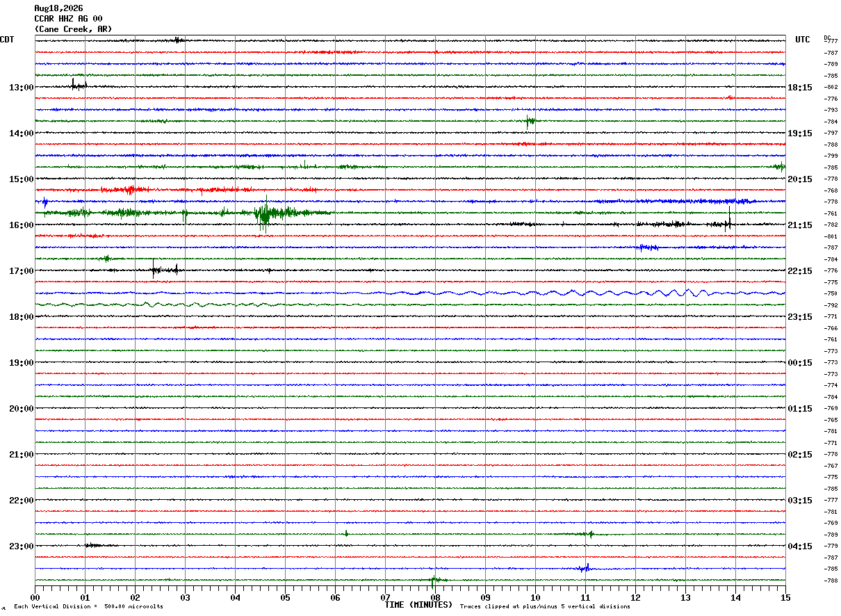Select the 16:00 CDT row label
This screenshot has height=616, width=841.
pos(21,225)
